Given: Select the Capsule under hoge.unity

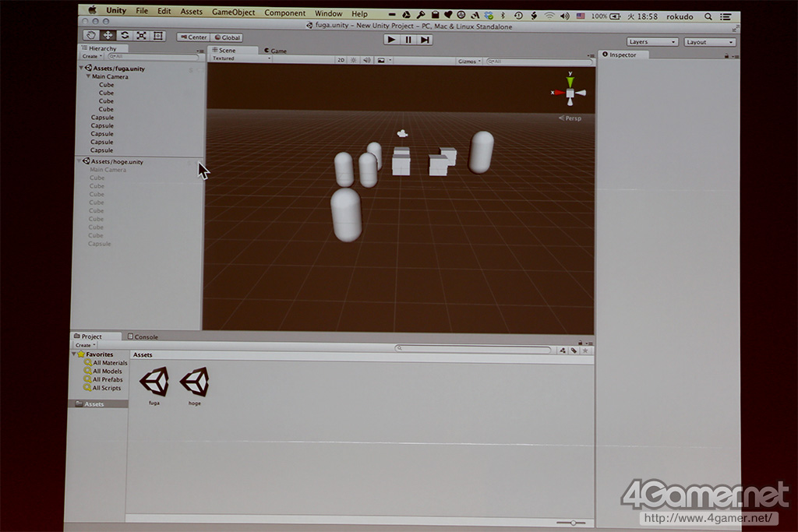Looking at the screenshot, I should 99,244.
